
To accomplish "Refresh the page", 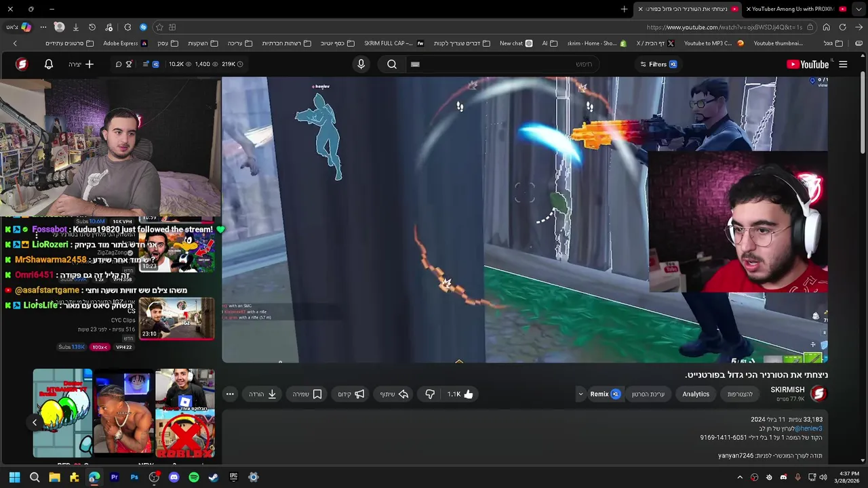I will [842, 27].
